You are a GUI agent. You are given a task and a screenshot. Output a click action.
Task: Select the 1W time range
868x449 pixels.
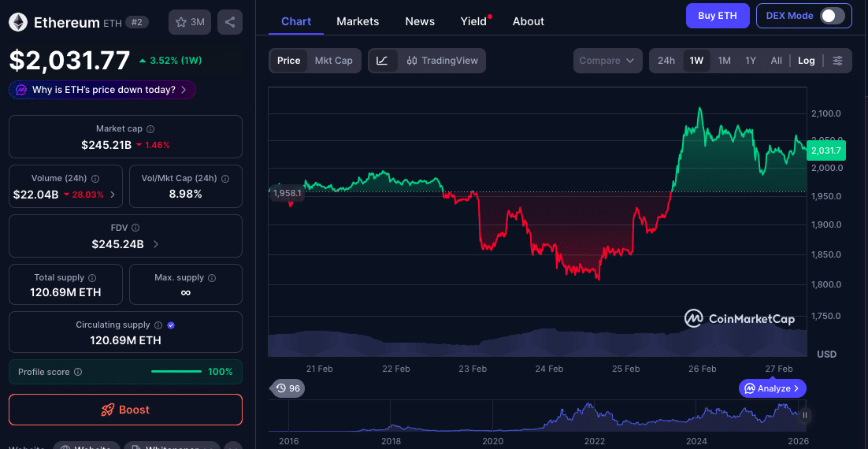(696, 61)
